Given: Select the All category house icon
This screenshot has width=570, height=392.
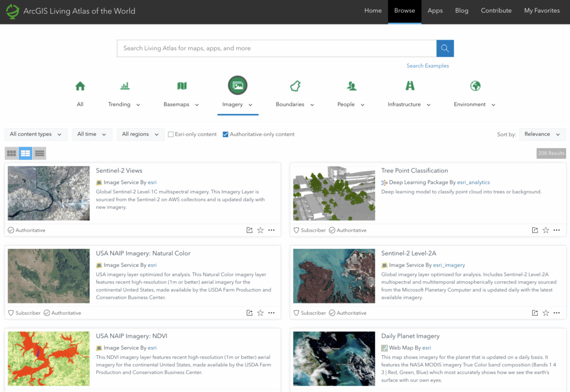Looking at the screenshot, I should [x=80, y=86].
